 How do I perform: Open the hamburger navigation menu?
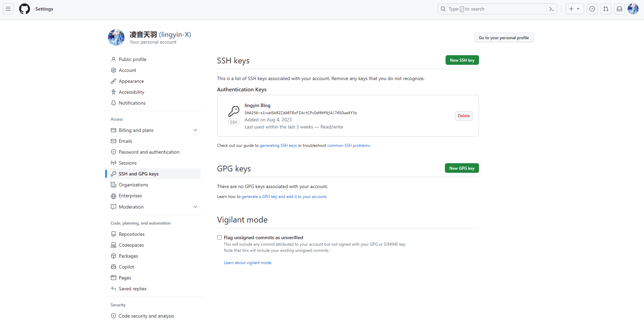click(8, 9)
